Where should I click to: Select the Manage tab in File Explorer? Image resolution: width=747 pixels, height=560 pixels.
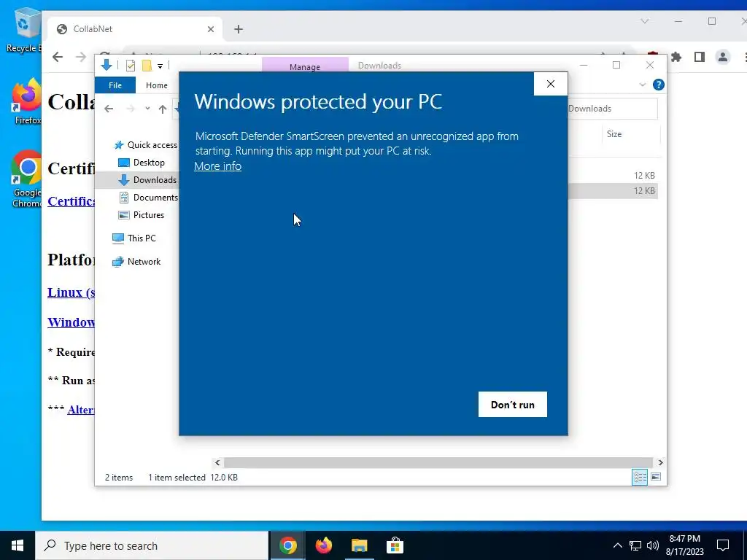click(305, 66)
